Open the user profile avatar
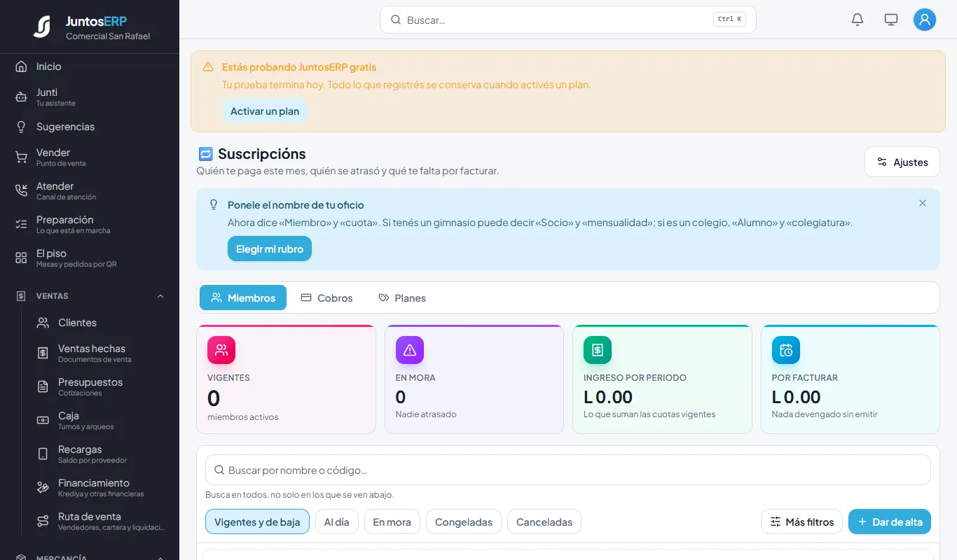The width and height of the screenshot is (957, 560). (925, 20)
